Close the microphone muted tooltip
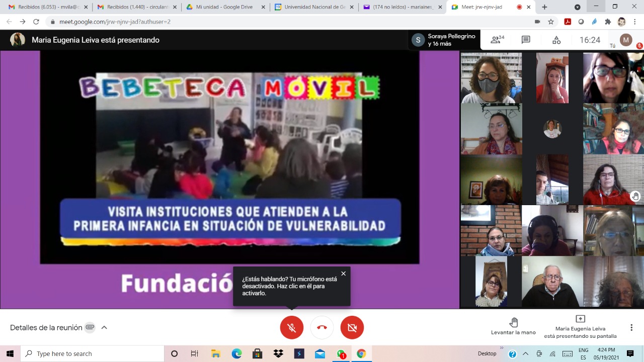The image size is (644, 362). pyautogui.click(x=343, y=274)
